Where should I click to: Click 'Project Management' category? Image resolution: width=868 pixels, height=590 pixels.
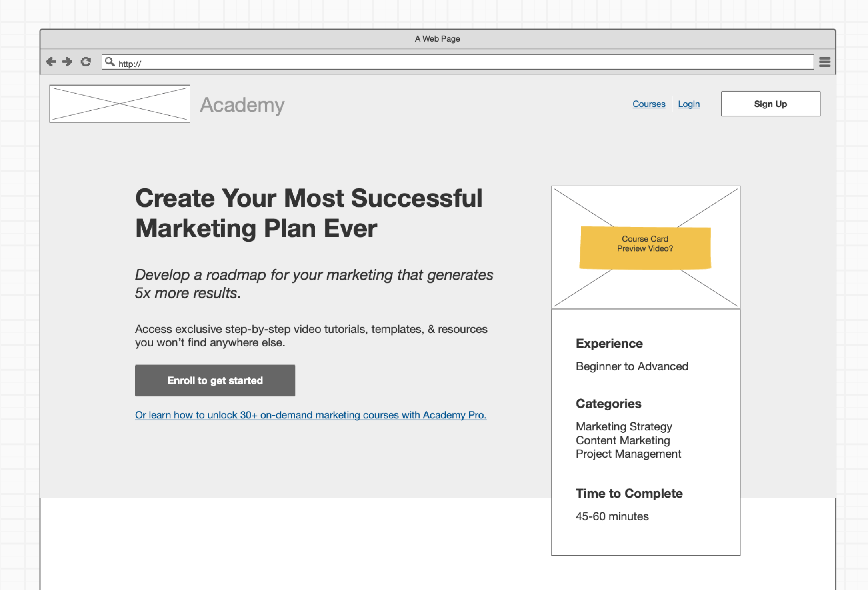pos(628,454)
